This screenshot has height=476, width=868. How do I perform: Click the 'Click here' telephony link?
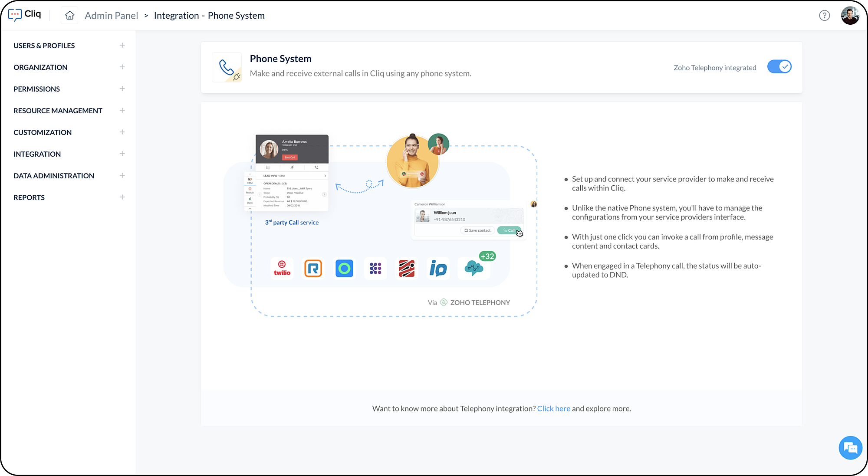[x=553, y=409]
